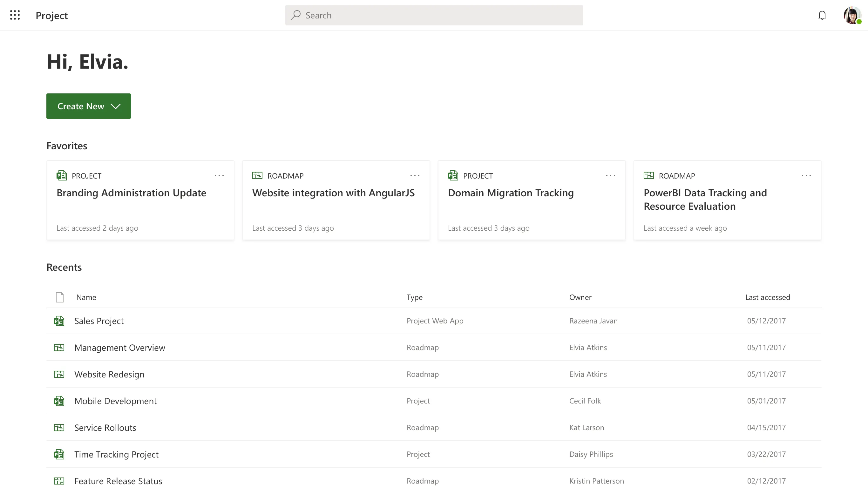Image resolution: width=868 pixels, height=488 pixels.
Task: Click the project icon on Domain Migration Tracking card
Action: click(453, 176)
